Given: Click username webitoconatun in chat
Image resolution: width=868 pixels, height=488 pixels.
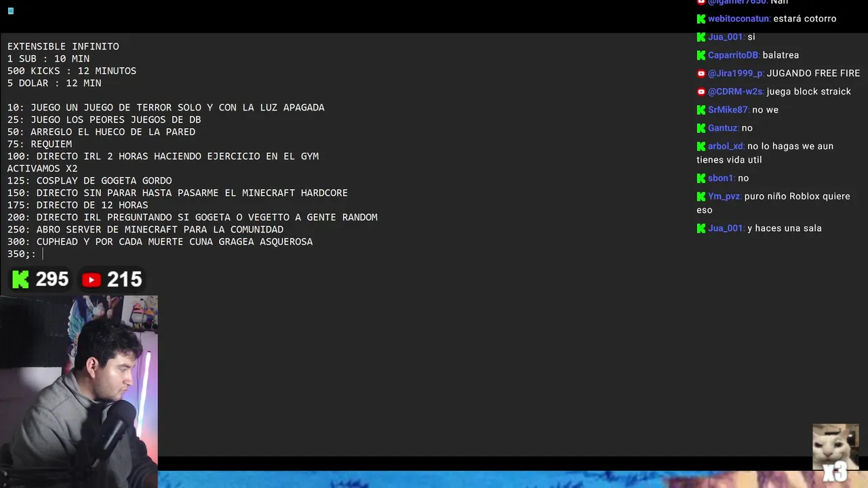Looking at the screenshot, I should tap(738, 19).
